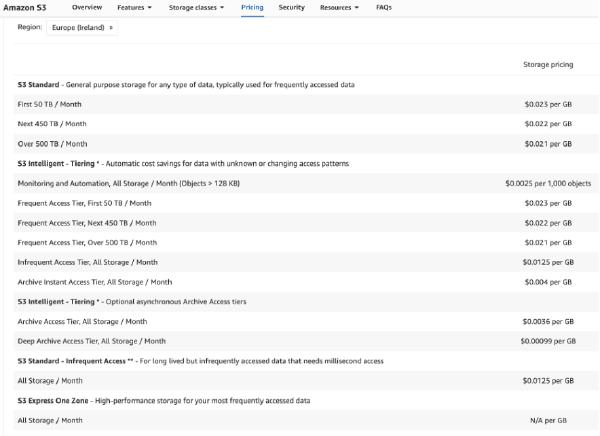600x436 pixels.
Task: Click the $0.023 per GB S3 Standard price
Action: tap(548, 104)
